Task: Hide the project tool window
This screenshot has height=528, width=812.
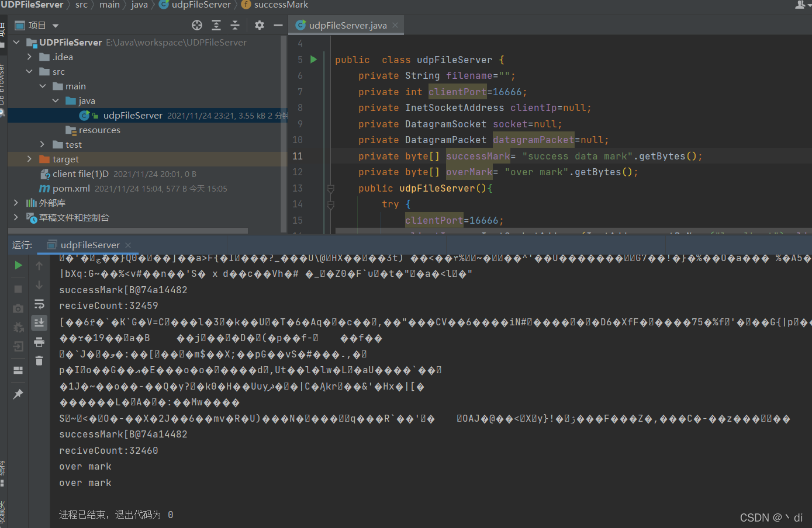Action: 278,25
